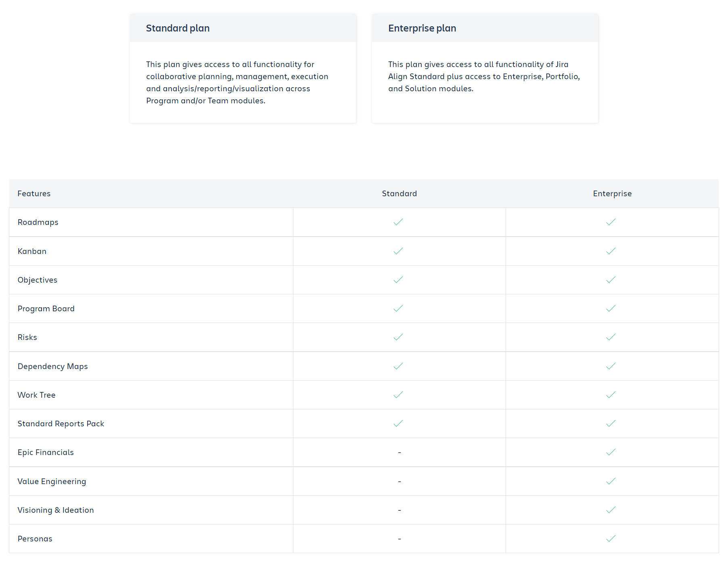Click the 'Standard' table column header

(400, 193)
